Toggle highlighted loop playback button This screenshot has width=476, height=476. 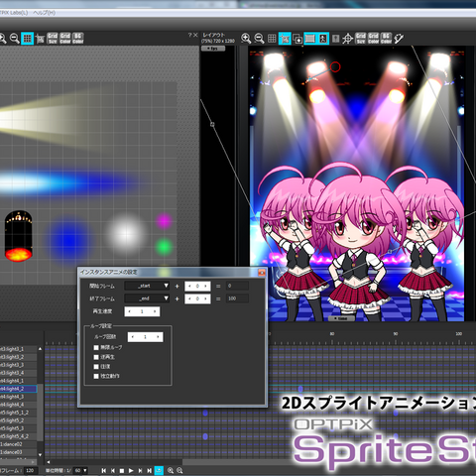pyautogui.click(x=159, y=470)
